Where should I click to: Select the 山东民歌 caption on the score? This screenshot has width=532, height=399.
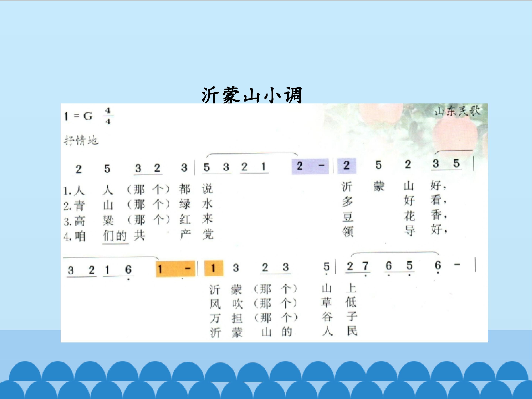(x=457, y=111)
